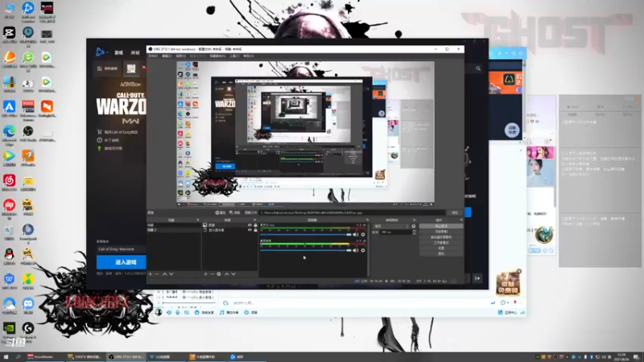
Task: Pop out the Sources dock panel icon
Action: coord(254,220)
